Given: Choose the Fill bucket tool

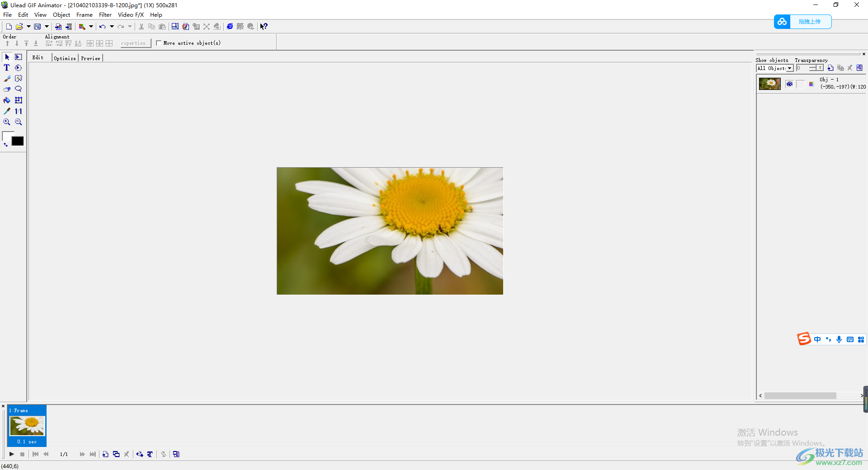Looking at the screenshot, I should coord(7,100).
